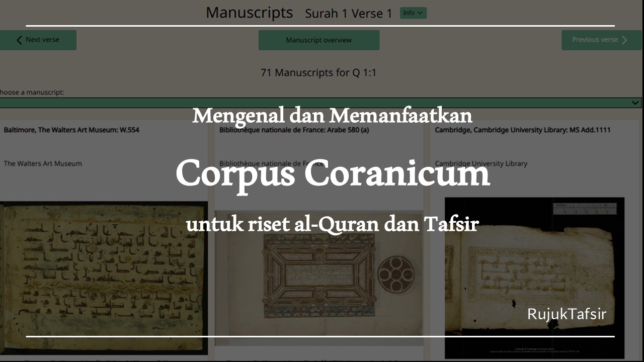Screen dimensions: 644x362
Task: Click the 'Cambridge University Library' subtitle text
Action: pyautogui.click(x=481, y=163)
